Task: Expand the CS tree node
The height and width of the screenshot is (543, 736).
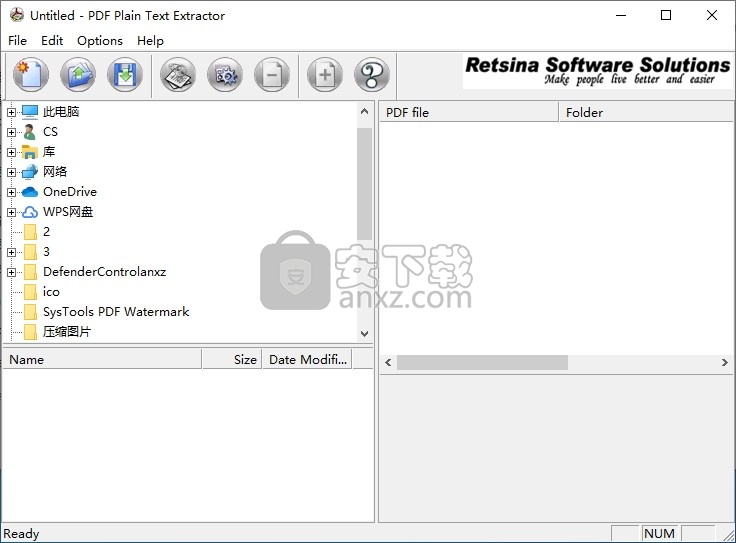Action: (x=11, y=132)
